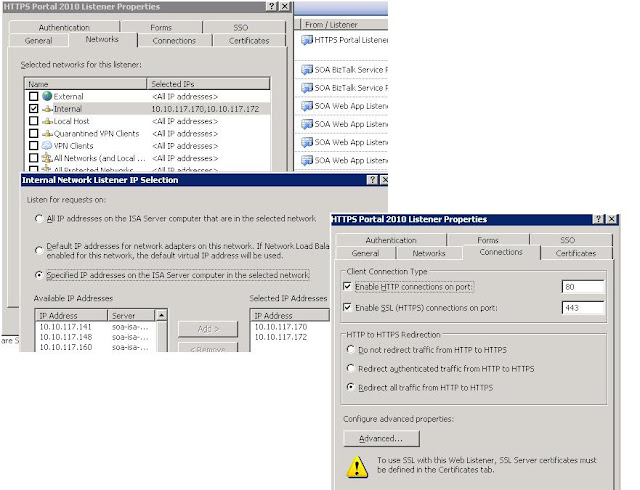Screen dimensions: 640x490
Task: Open SSO tab in front Listener Properties dialog
Action: [x=567, y=240]
